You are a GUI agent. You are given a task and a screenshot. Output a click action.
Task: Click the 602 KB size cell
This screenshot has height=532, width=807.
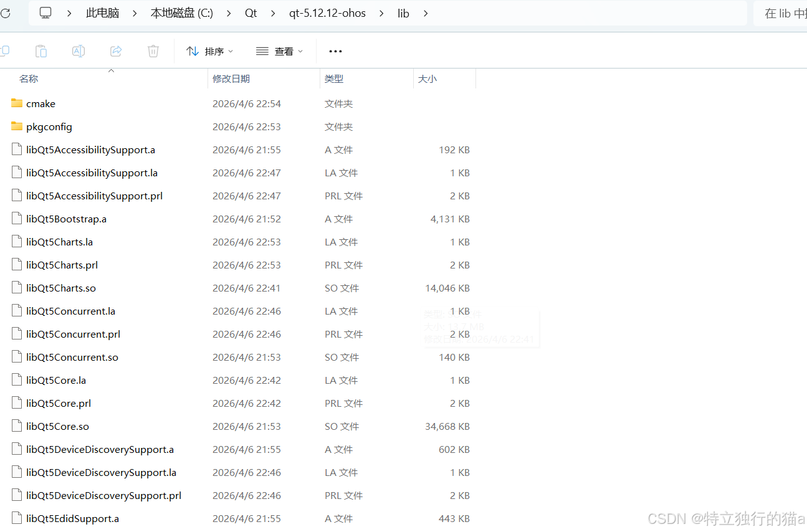pyautogui.click(x=454, y=449)
